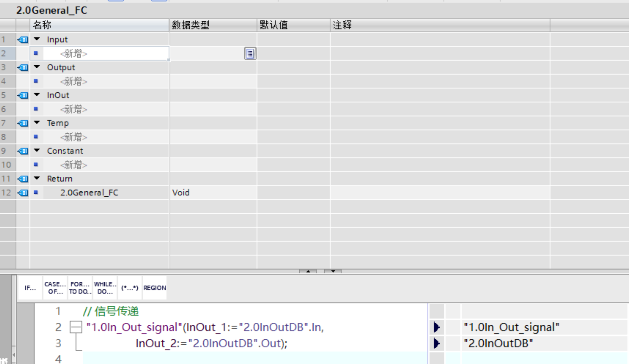Click the Input section tag icon
The height and width of the screenshot is (364, 629).
pyautogui.click(x=23, y=40)
